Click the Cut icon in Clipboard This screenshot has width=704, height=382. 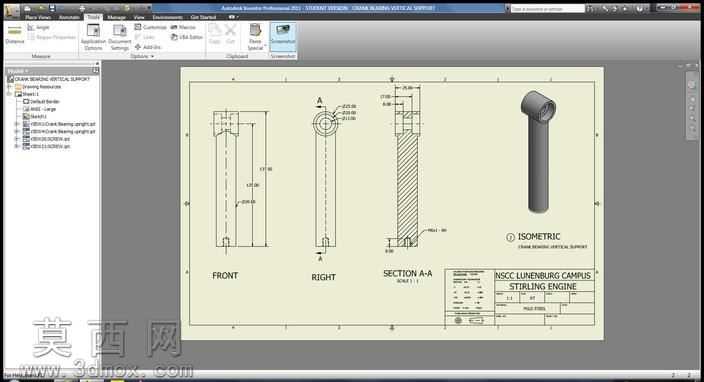coord(230,34)
